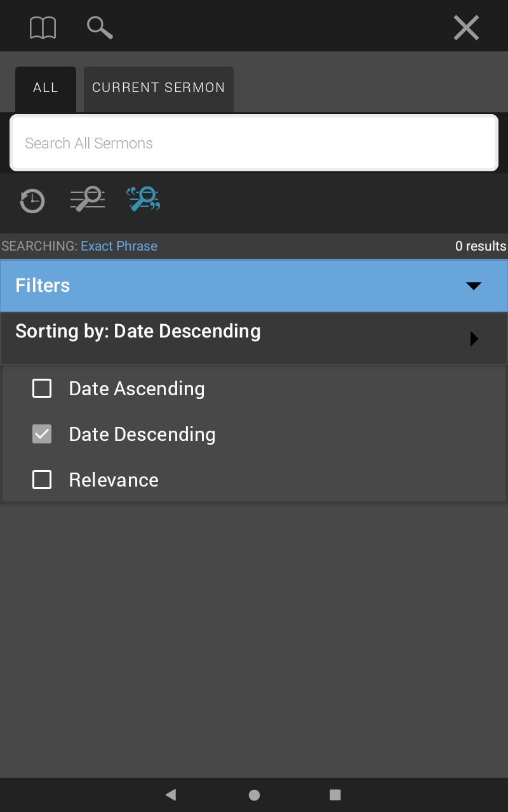Uncheck the Date Descending checkbox
508x812 pixels.
tap(42, 434)
